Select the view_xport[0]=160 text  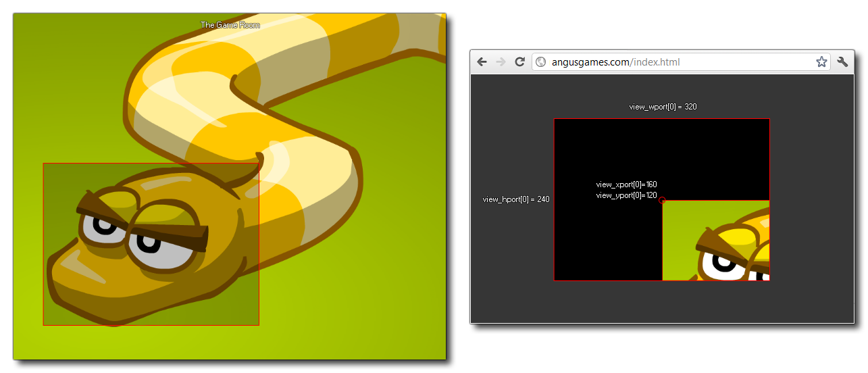point(626,184)
